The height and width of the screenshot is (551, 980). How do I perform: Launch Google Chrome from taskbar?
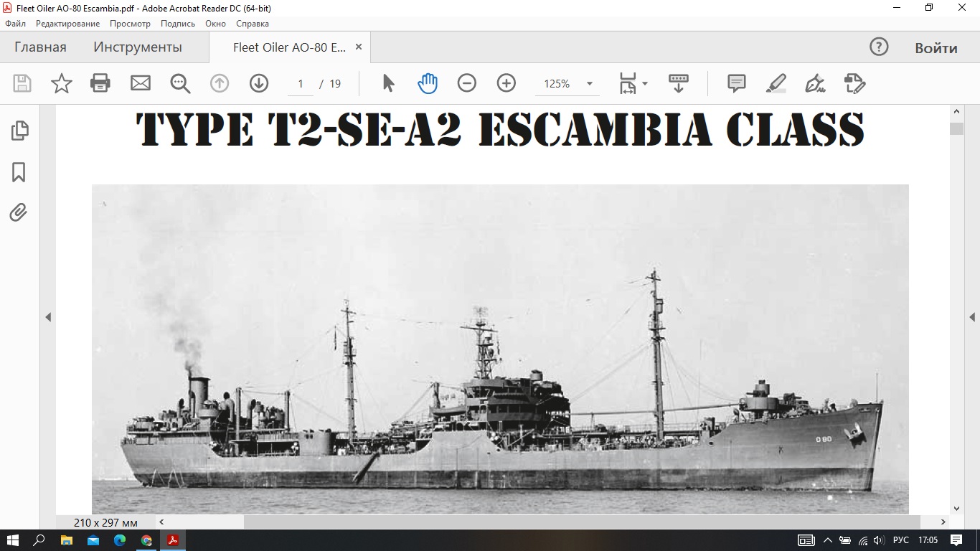(146, 540)
